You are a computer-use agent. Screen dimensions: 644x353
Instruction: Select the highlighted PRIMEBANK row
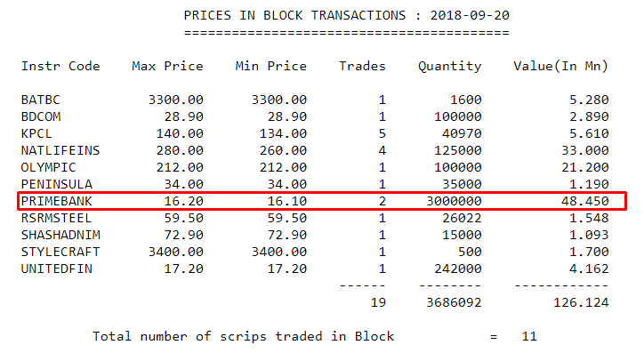click(x=322, y=201)
